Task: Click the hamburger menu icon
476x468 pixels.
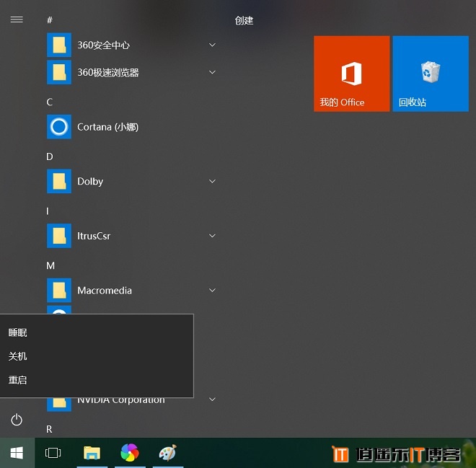Action: pyautogui.click(x=17, y=19)
